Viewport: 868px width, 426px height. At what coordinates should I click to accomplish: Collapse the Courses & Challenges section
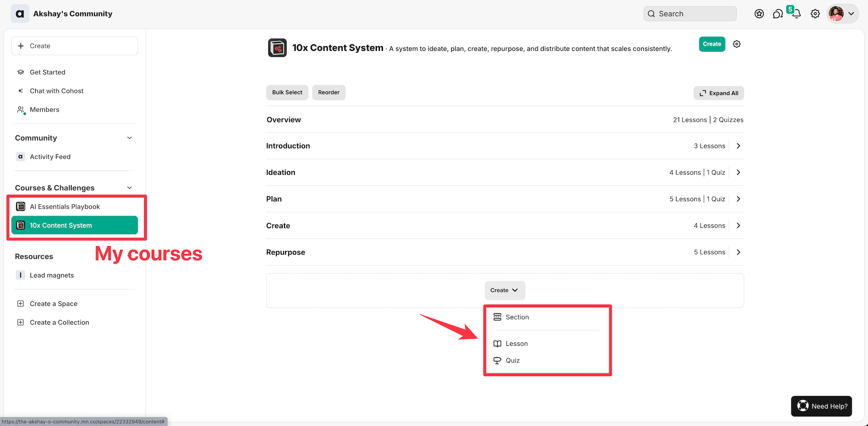click(x=129, y=188)
